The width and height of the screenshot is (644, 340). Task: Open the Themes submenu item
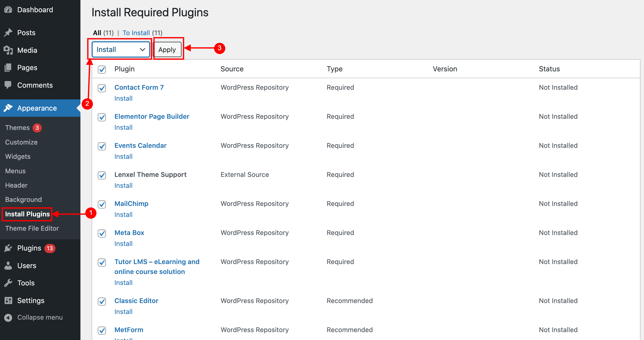point(18,128)
